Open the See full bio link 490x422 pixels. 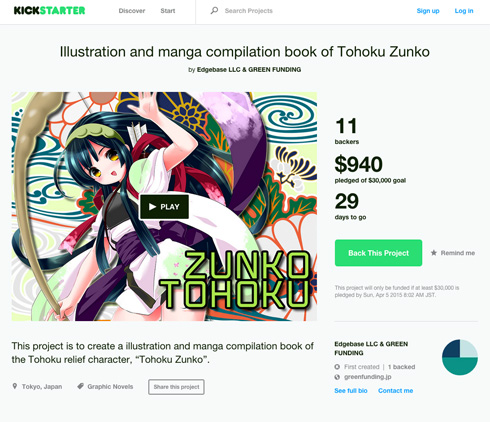coord(351,391)
